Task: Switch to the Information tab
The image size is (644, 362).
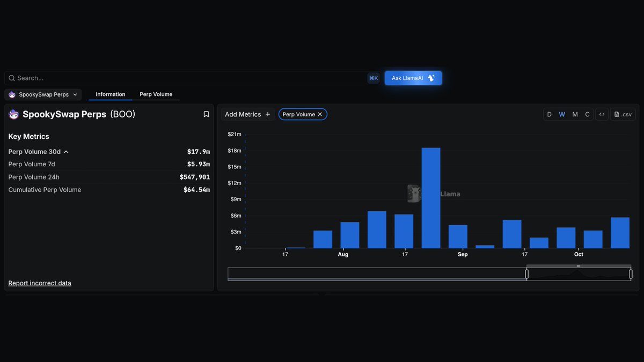Action: pyautogui.click(x=111, y=94)
